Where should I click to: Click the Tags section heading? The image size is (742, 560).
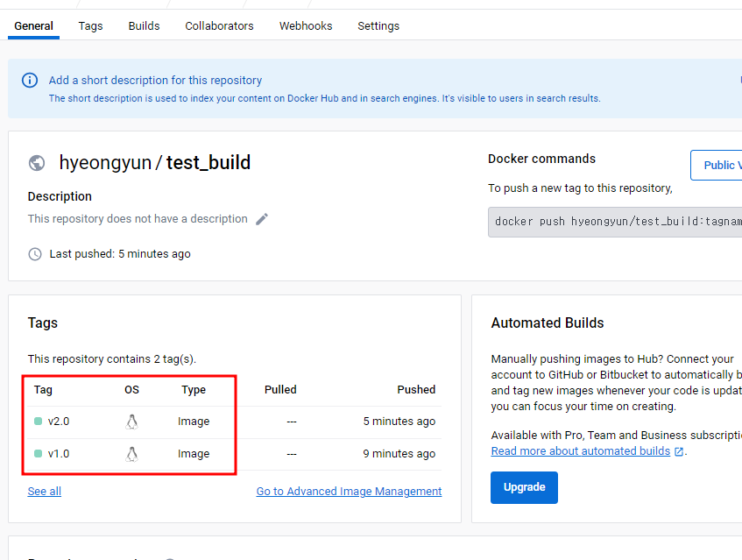(x=43, y=323)
